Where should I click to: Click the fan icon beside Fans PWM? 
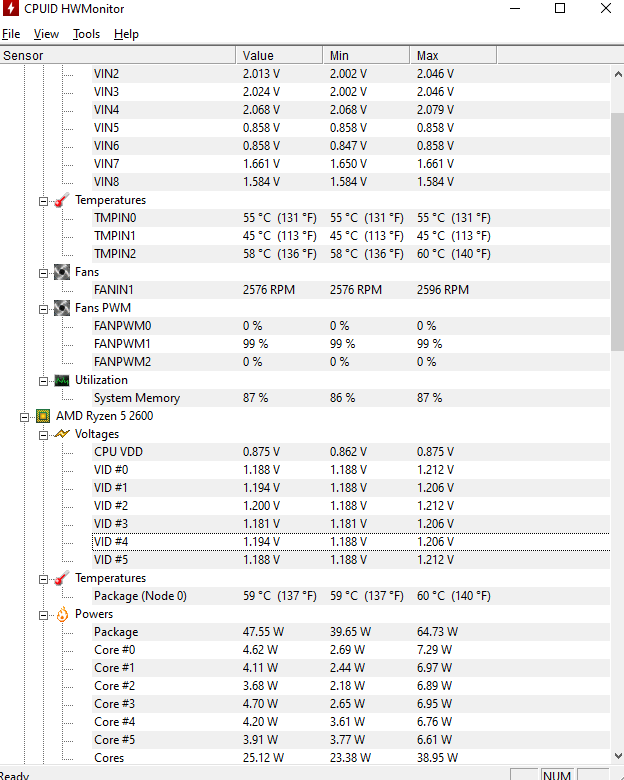pyautogui.click(x=62, y=308)
